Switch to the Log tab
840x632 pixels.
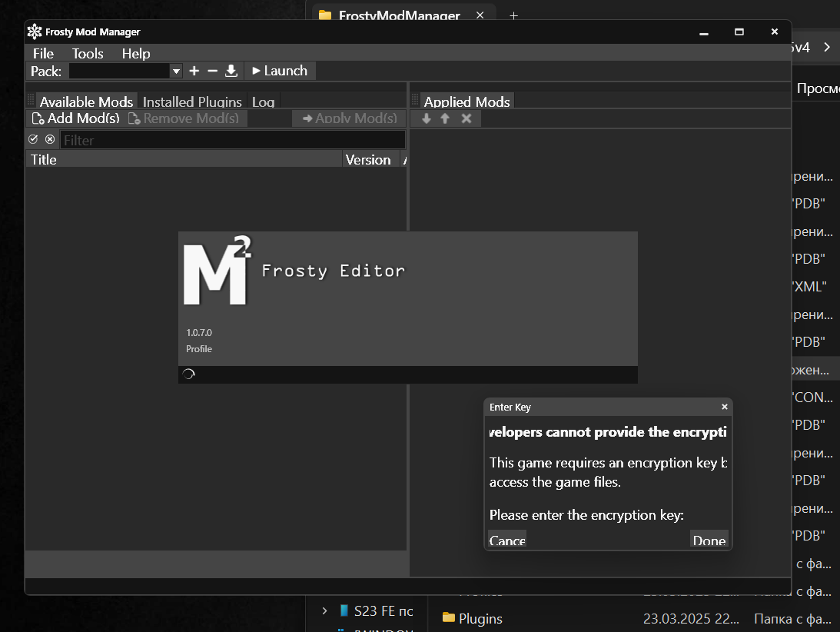[263, 101]
